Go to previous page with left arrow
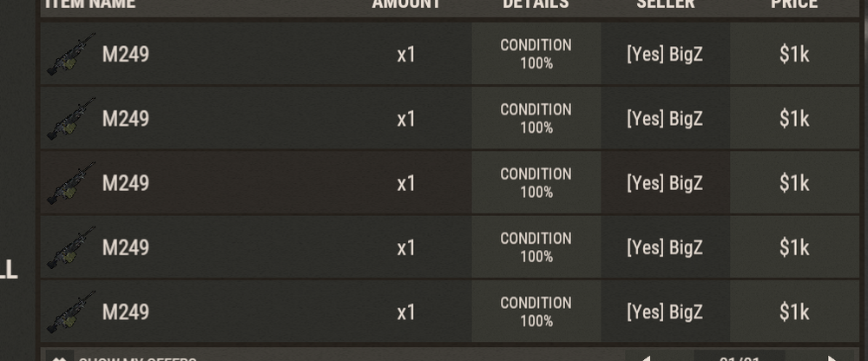 [x=645, y=358]
